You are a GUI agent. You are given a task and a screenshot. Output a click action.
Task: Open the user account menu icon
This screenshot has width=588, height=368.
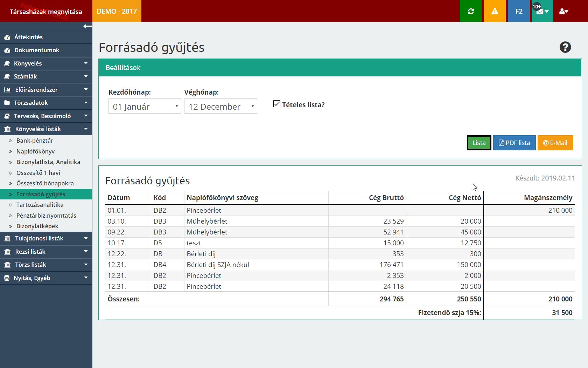(x=563, y=11)
